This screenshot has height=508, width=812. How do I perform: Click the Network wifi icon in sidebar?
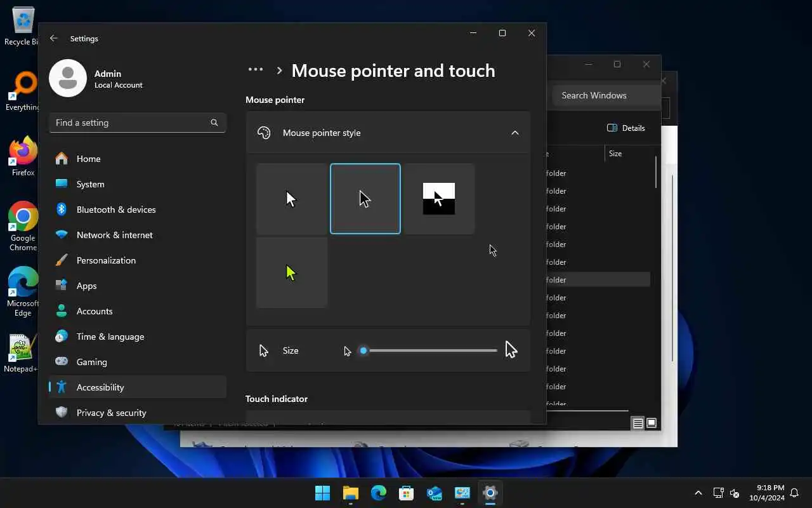coord(62,235)
